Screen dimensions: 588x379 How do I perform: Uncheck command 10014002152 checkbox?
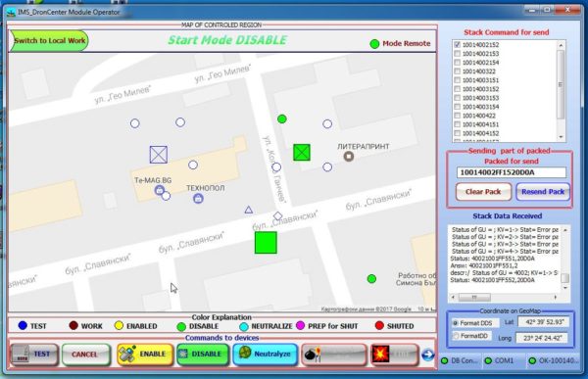click(457, 45)
